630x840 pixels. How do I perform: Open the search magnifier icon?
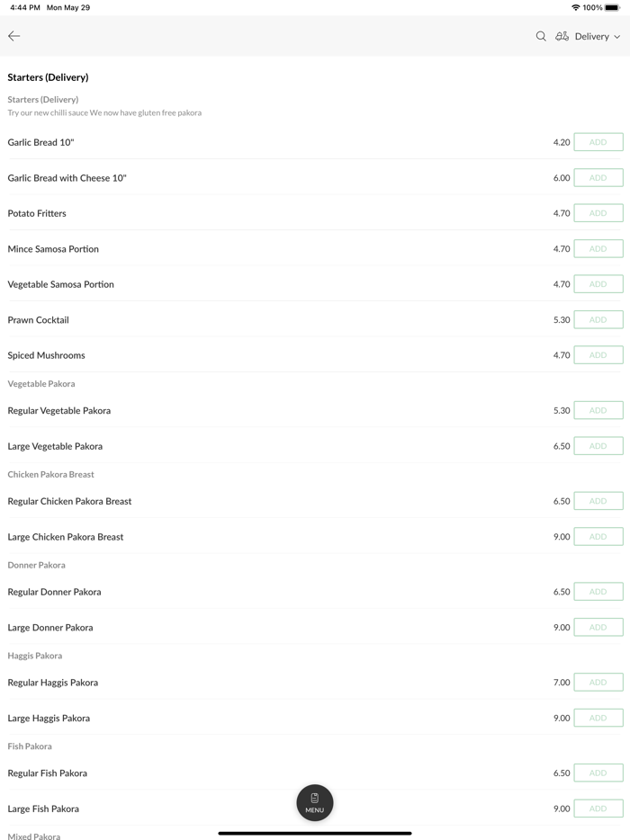(541, 36)
